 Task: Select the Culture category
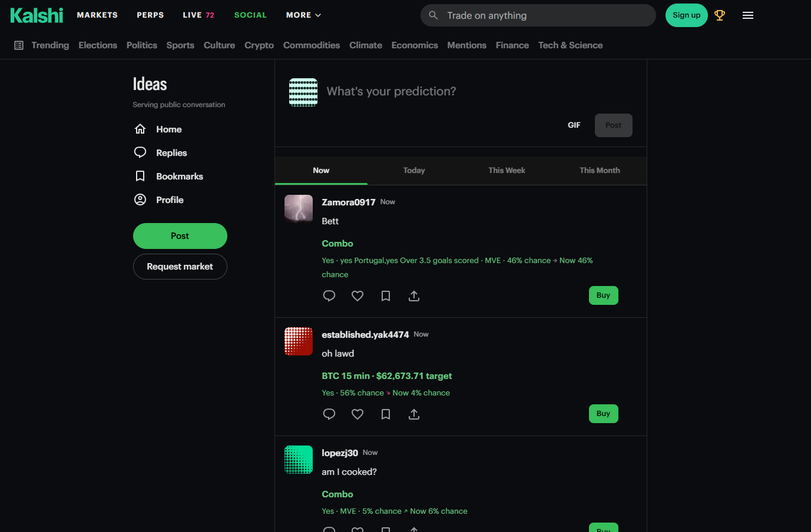pos(219,45)
